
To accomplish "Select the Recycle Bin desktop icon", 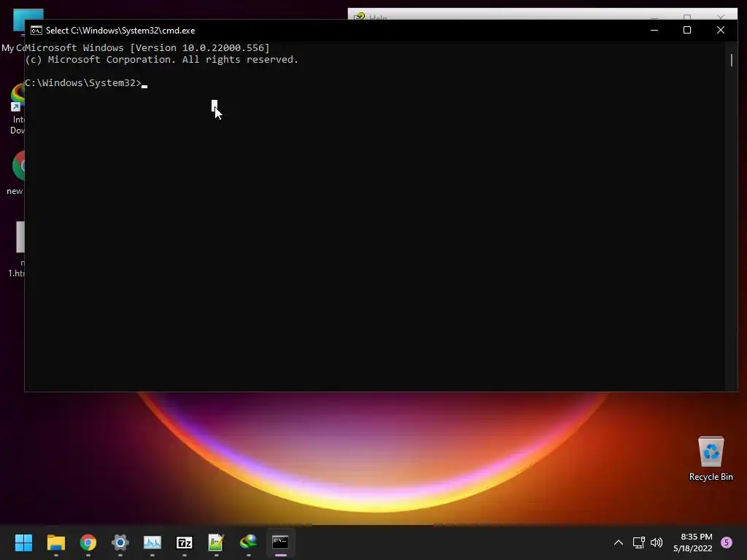I will click(x=711, y=459).
